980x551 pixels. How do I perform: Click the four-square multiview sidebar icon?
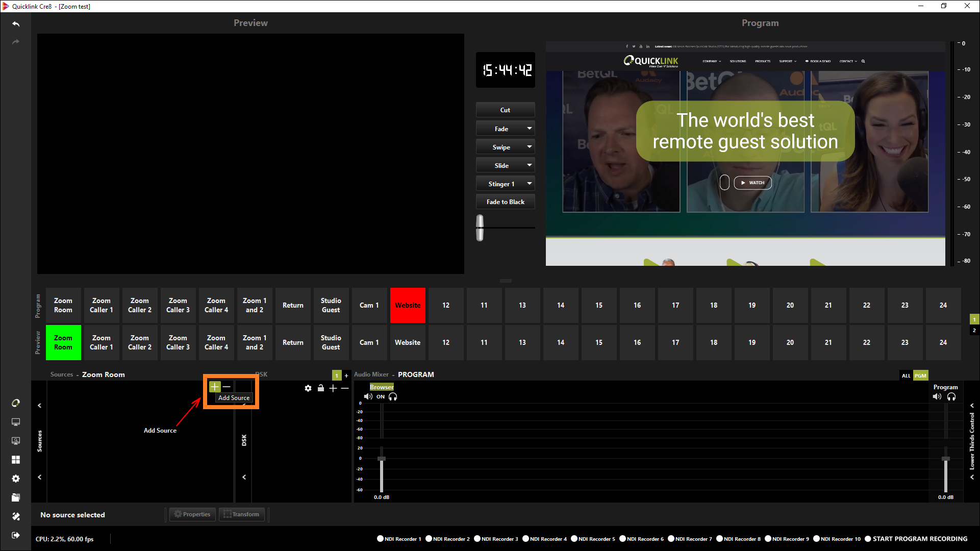pyautogui.click(x=16, y=460)
